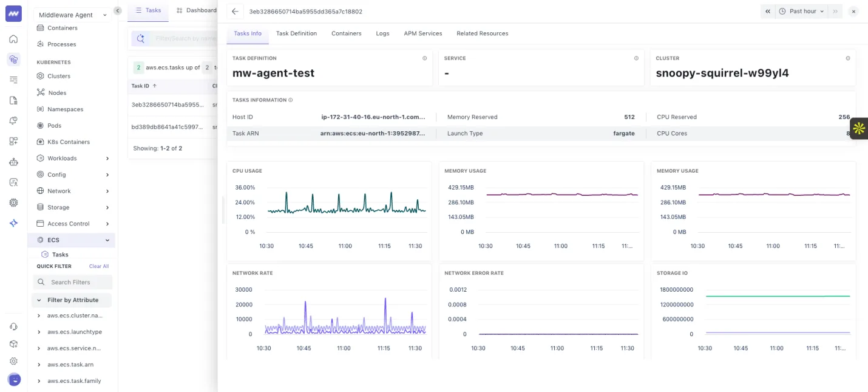Switch to Tasks Info tab
868x392 pixels.
click(x=248, y=33)
